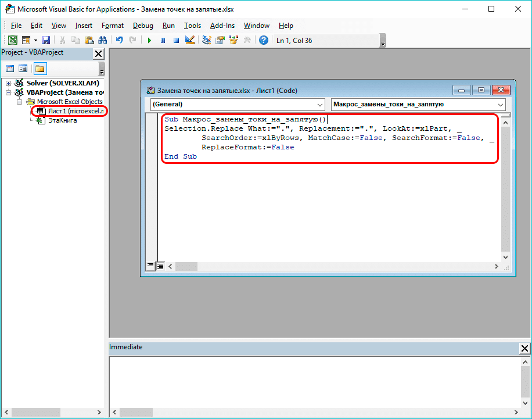Image resolution: width=532 pixels, height=419 pixels.
Task: Run the macro with Run Sub icon
Action: pyautogui.click(x=149, y=40)
